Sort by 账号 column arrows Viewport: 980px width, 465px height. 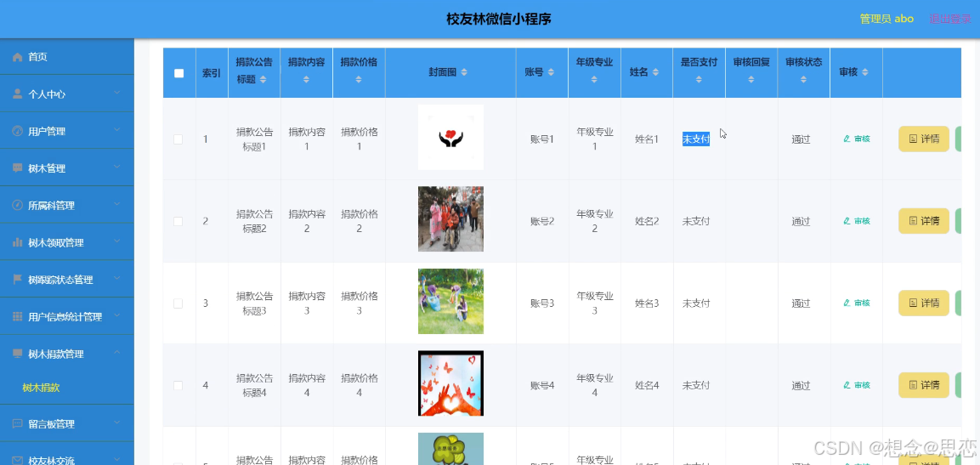[x=551, y=72]
